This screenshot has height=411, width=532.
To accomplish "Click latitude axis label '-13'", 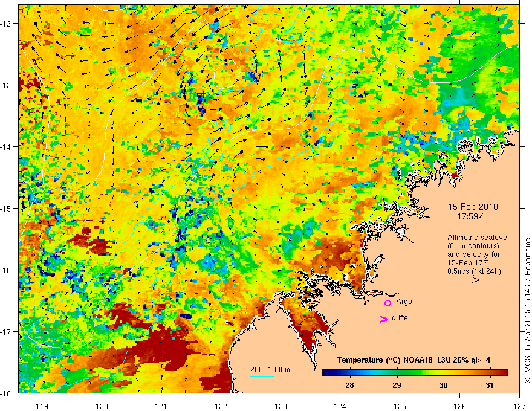I will [x=6, y=85].
